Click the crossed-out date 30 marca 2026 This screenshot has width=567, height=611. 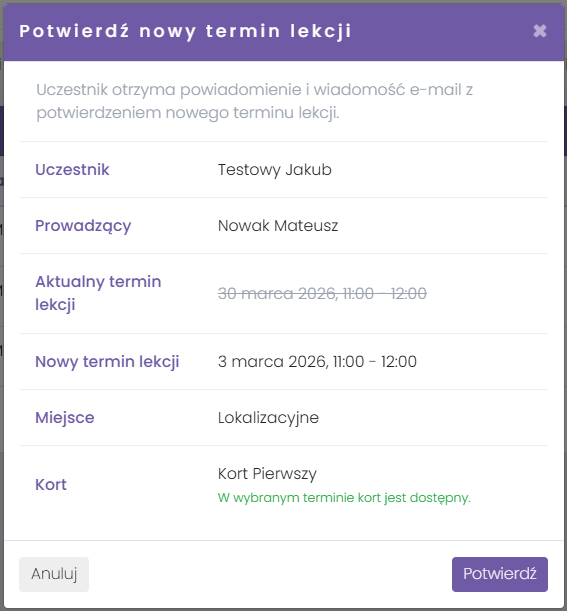(277, 293)
